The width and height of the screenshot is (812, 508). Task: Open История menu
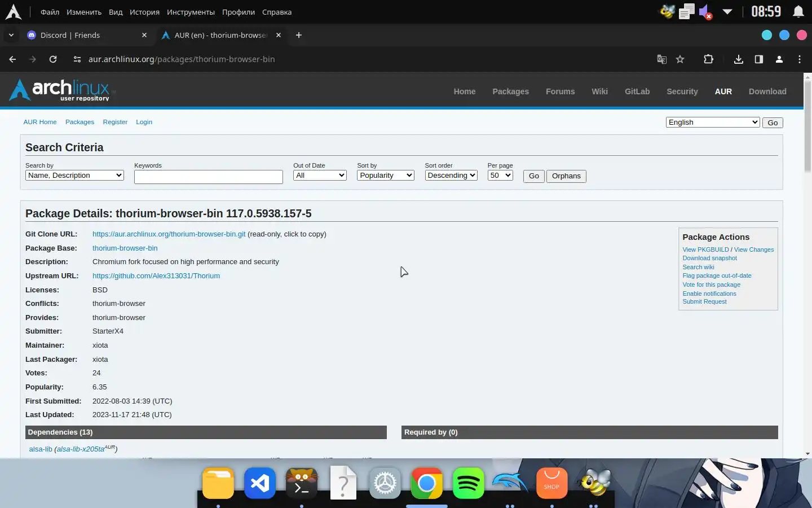[144, 12]
